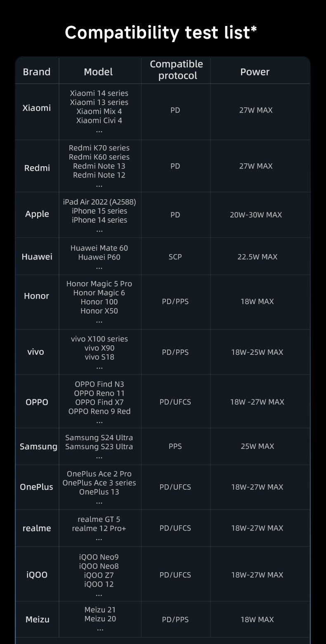Click the Samsung S24 Ultra entry
326x644 pixels.
pyautogui.click(x=99, y=437)
